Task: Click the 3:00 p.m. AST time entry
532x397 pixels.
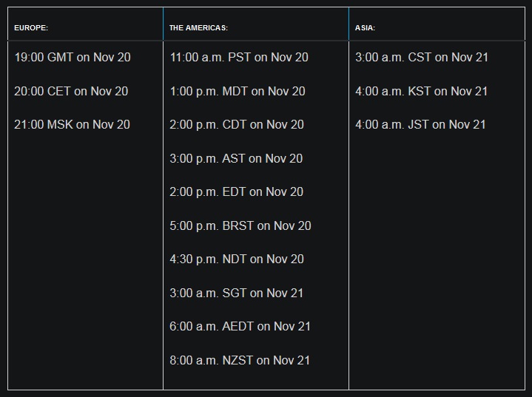Action: [x=236, y=158]
